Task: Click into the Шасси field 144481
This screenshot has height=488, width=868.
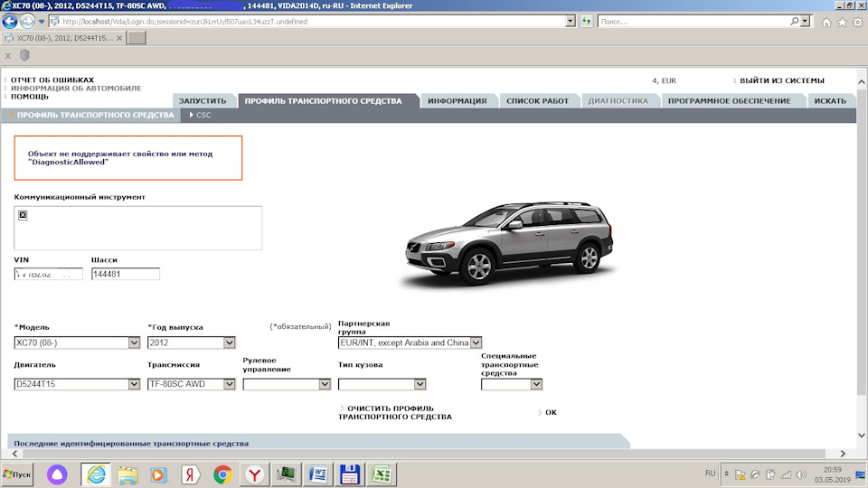Action: click(125, 274)
